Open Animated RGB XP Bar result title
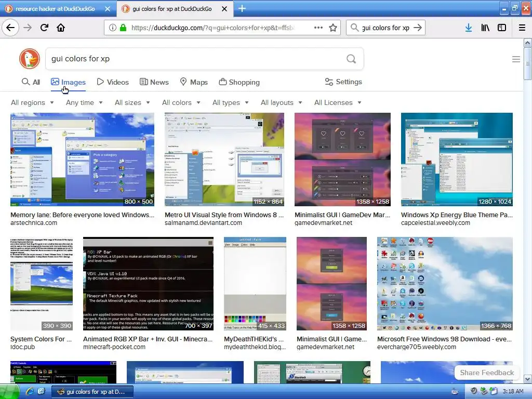The width and height of the screenshot is (532, 399). tap(148, 339)
